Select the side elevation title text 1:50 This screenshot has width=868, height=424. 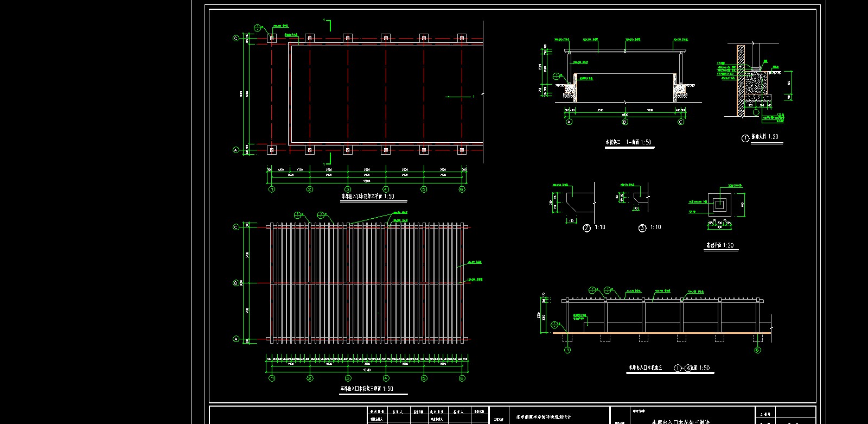pyautogui.click(x=669, y=368)
